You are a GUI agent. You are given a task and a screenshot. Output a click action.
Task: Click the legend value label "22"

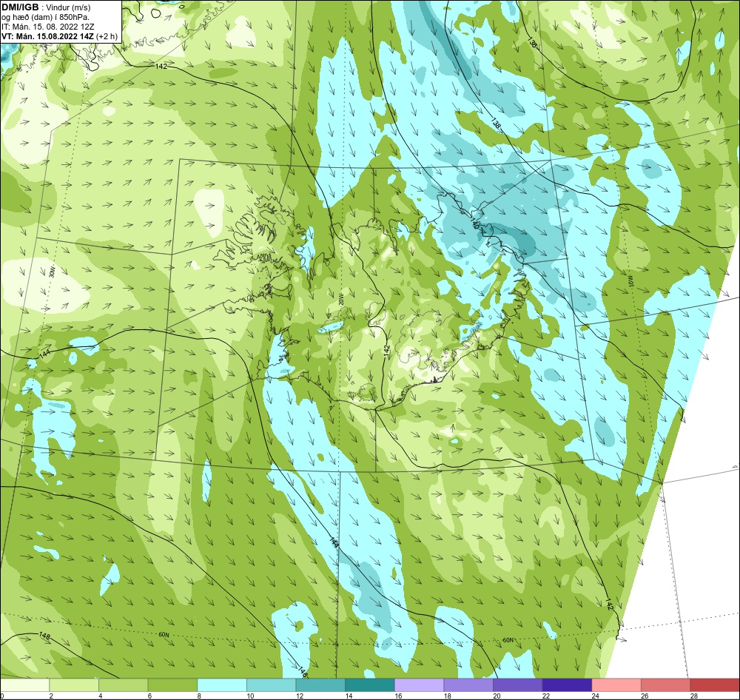coord(546,696)
